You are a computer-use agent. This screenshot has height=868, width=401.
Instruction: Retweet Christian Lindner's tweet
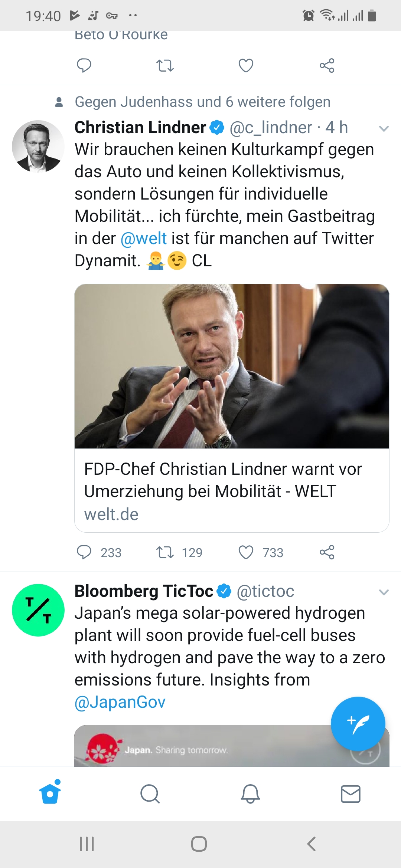(165, 552)
